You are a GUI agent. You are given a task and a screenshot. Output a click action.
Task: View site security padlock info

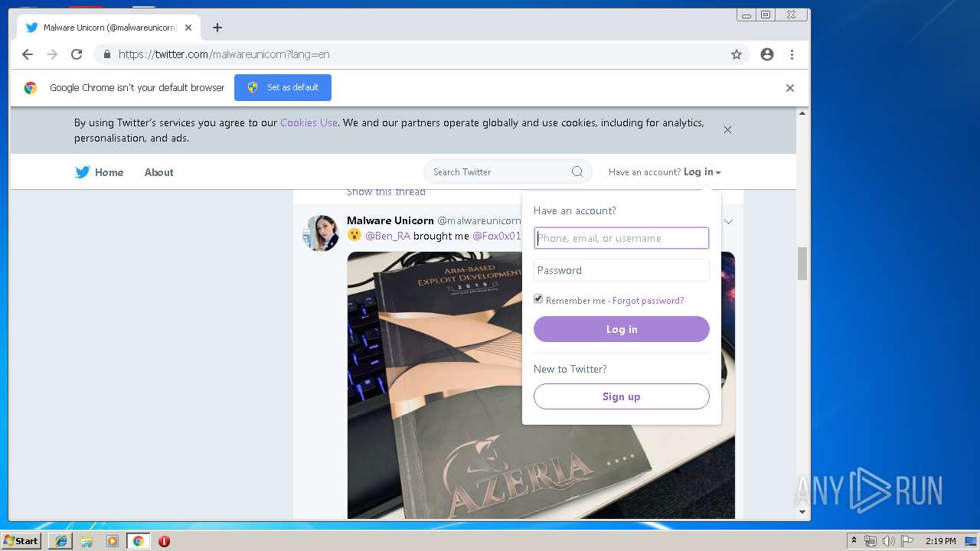106,54
